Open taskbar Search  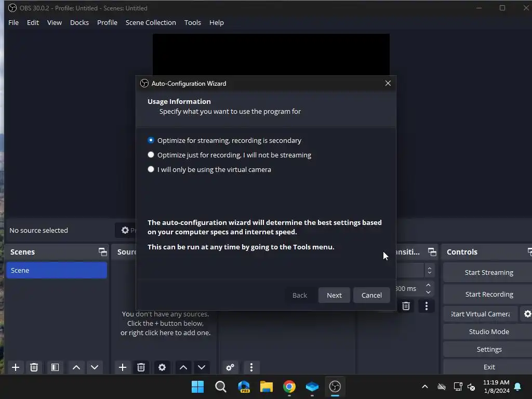220,387
